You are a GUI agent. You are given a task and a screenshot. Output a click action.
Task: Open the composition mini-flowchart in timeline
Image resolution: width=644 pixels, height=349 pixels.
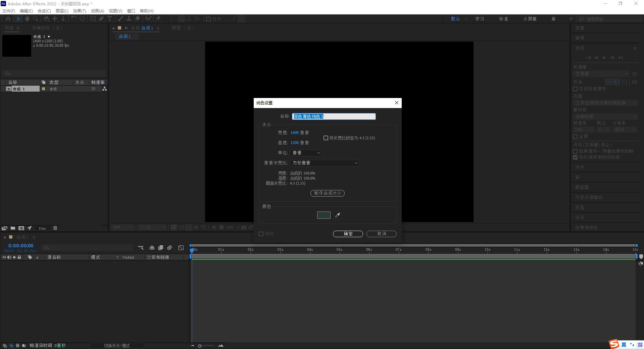tap(141, 248)
